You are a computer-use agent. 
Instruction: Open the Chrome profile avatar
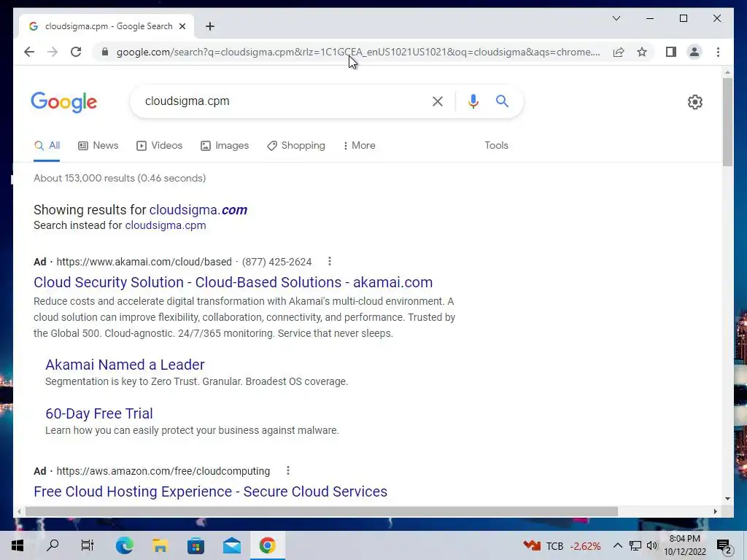coord(694,52)
